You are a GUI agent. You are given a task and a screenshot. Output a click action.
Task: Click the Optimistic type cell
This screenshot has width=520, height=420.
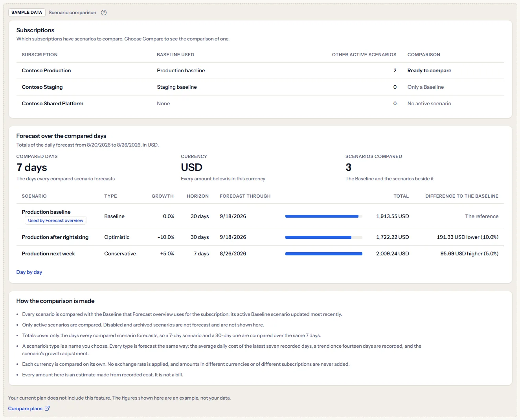point(117,237)
